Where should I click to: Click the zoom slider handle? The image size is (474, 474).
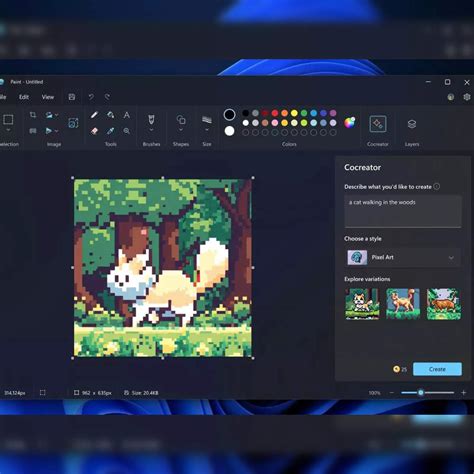[421, 393]
